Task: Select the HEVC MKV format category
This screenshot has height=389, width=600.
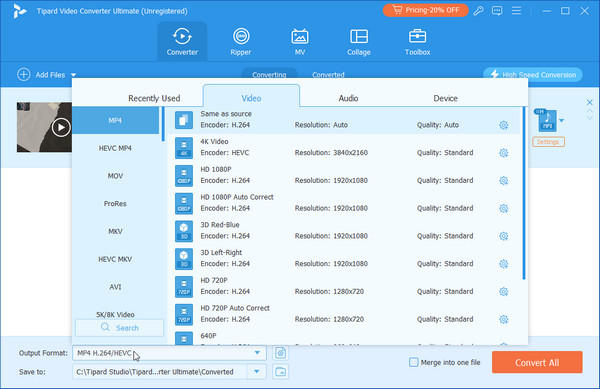Action: (115, 259)
